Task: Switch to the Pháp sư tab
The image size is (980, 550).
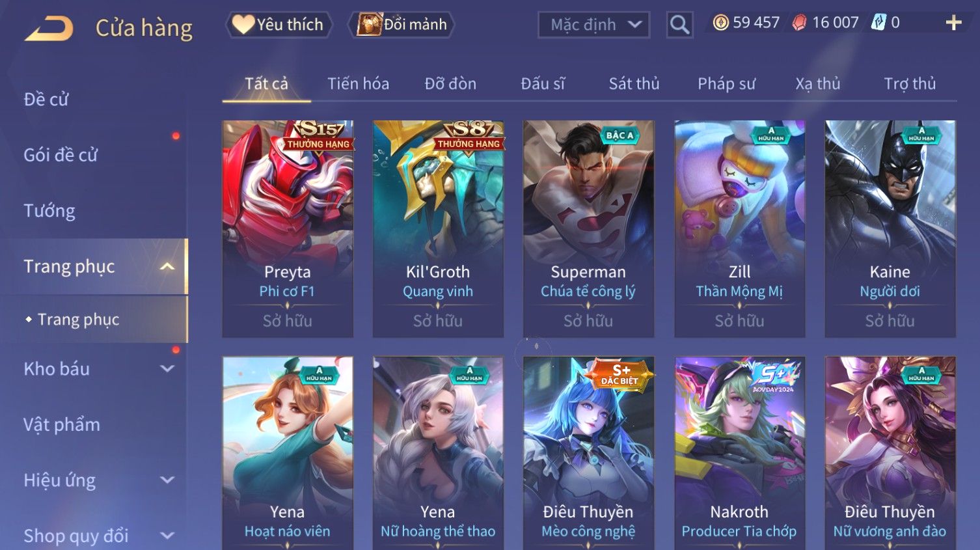Action: [726, 84]
